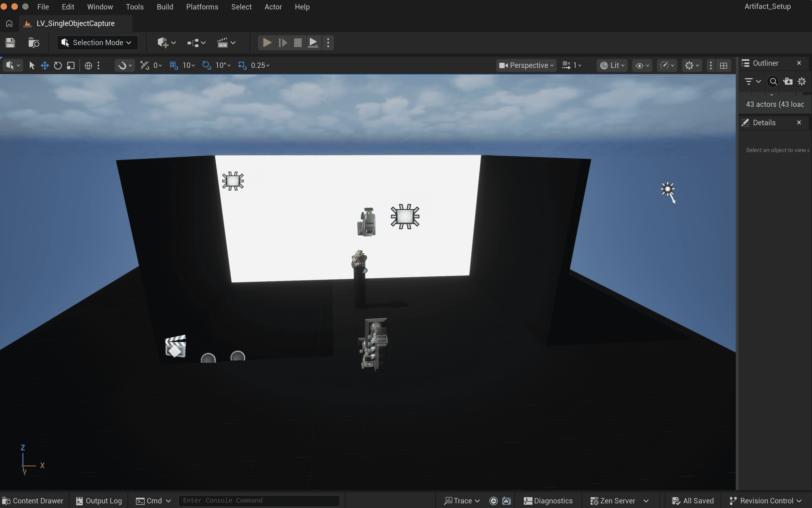
Task: Open the Content Drawer
Action: click(33, 501)
